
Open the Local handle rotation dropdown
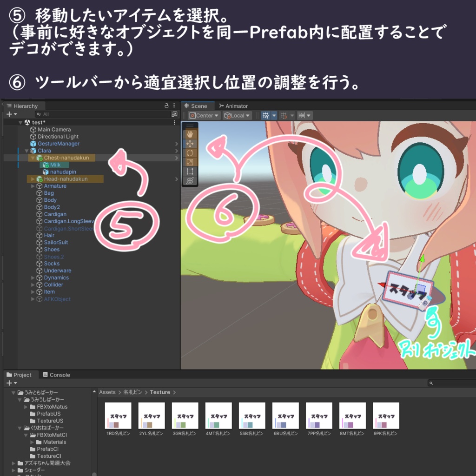(236, 115)
